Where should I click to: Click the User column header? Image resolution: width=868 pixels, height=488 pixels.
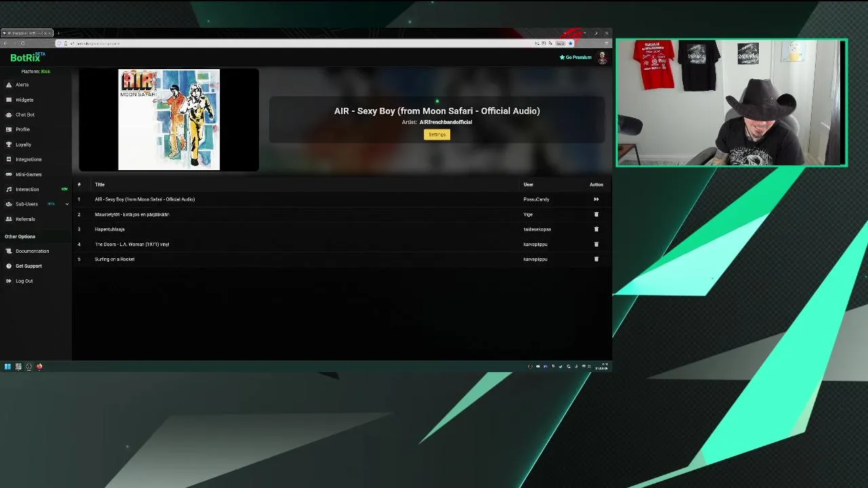(x=528, y=184)
